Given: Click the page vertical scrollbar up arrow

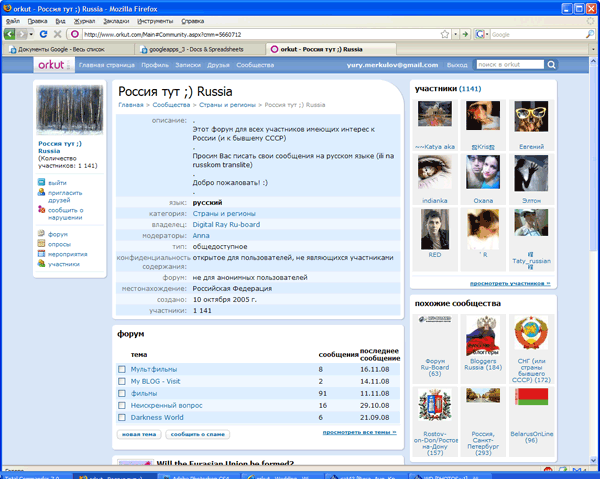Looking at the screenshot, I should pos(593,61).
